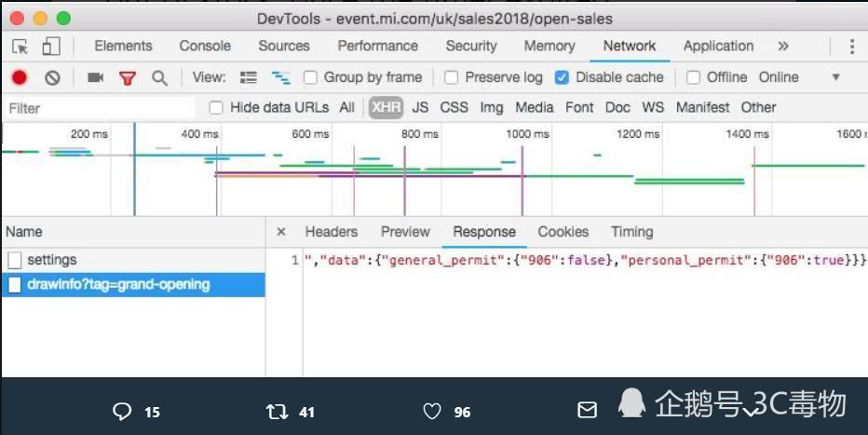Uncheck Disable cache checkbox
Viewport: 868px width, 435px height.
562,78
